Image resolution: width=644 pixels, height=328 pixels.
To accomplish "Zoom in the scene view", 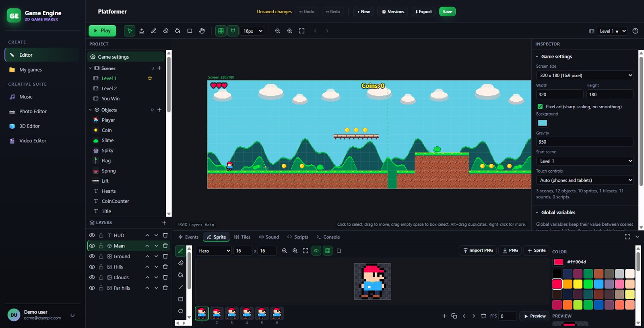I will [290, 31].
